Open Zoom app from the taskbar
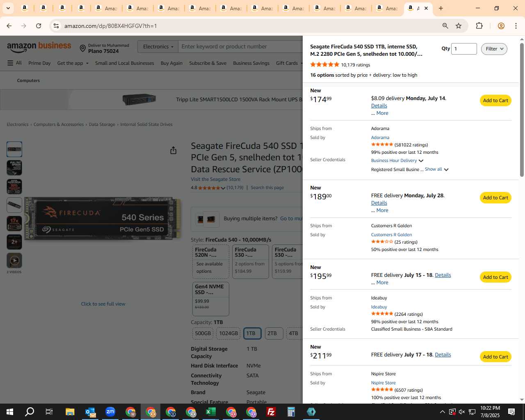The image size is (525, 420). 110,412
